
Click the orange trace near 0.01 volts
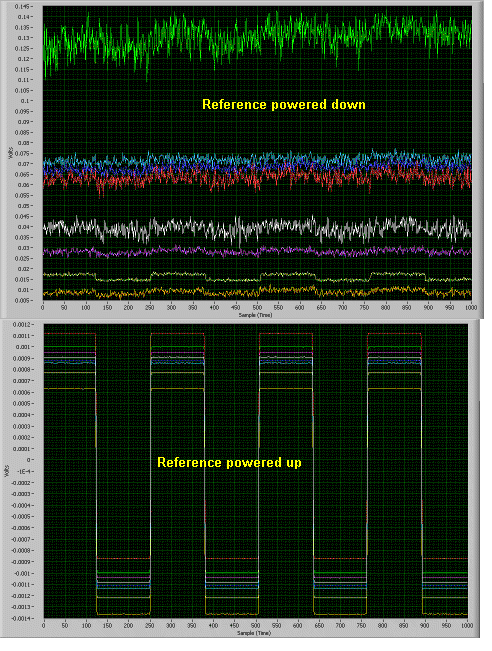coord(257,292)
